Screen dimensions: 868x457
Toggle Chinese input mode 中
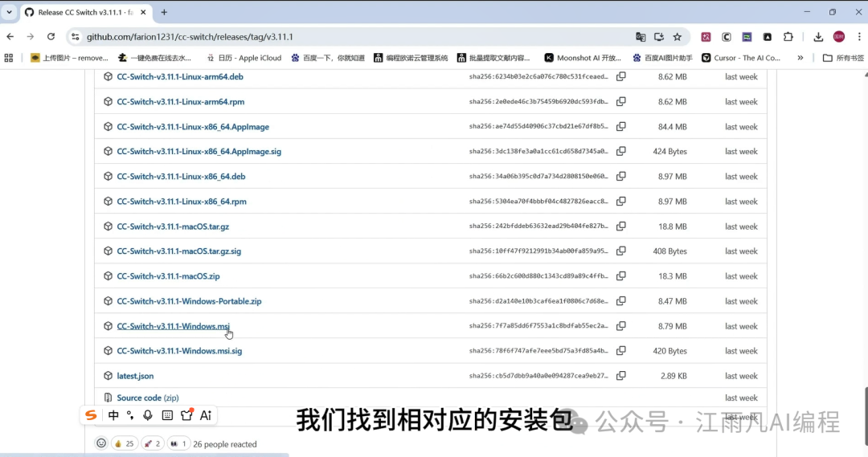[113, 415]
